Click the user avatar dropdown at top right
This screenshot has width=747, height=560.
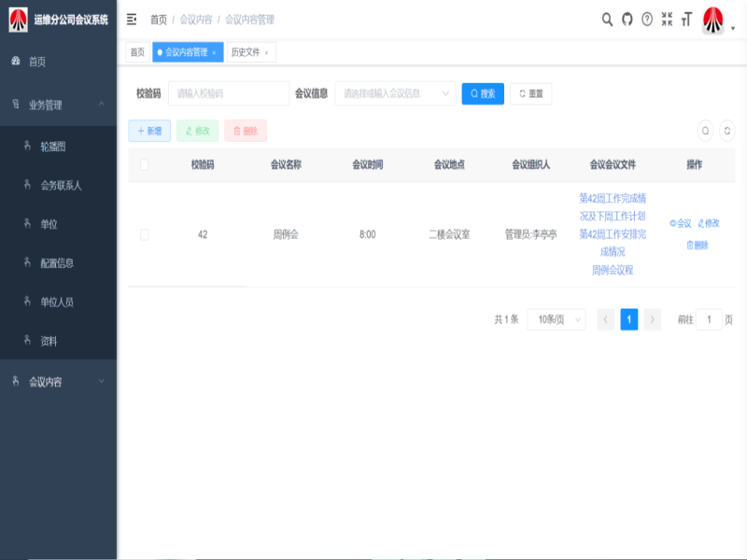pyautogui.click(x=716, y=20)
